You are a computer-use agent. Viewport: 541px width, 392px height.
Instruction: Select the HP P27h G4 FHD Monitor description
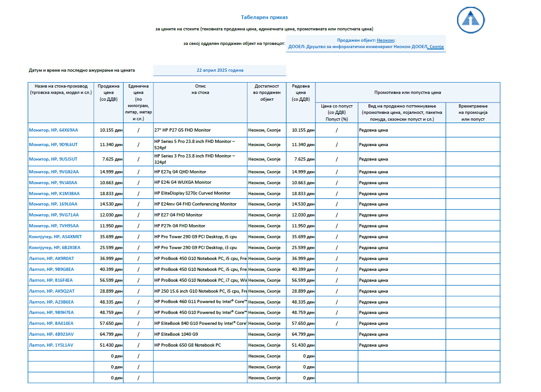200,226
